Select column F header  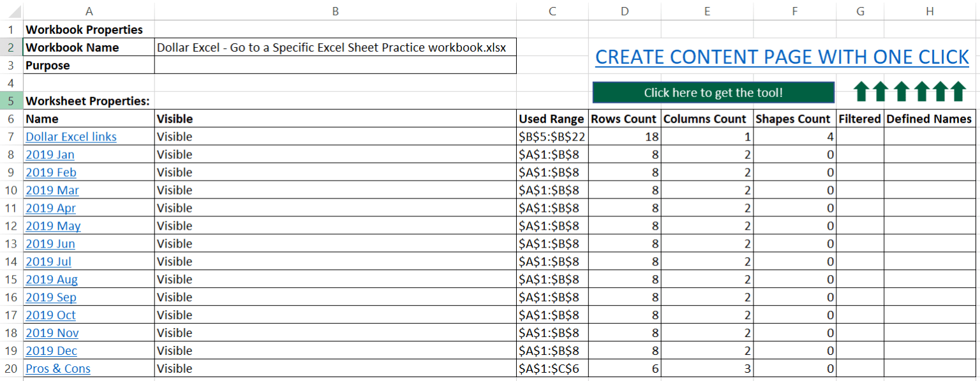(794, 11)
